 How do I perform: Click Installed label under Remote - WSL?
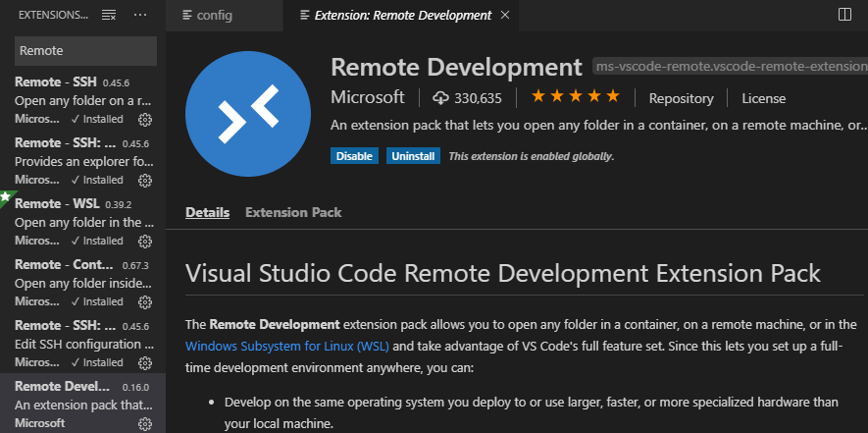pyautogui.click(x=97, y=241)
